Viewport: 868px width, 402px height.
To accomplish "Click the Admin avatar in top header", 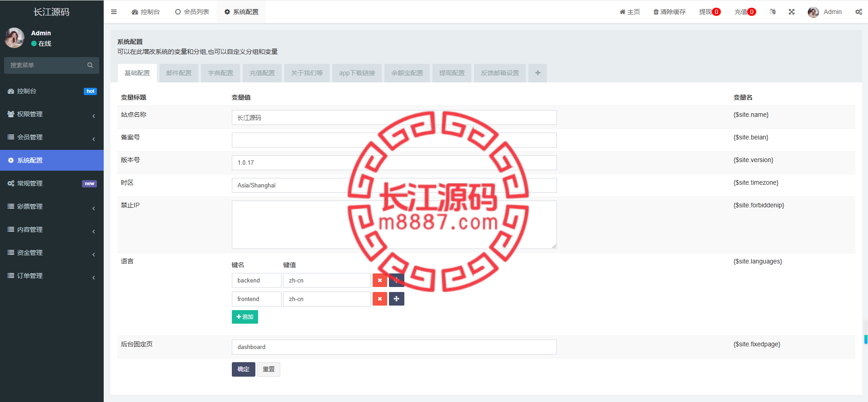I will [813, 12].
